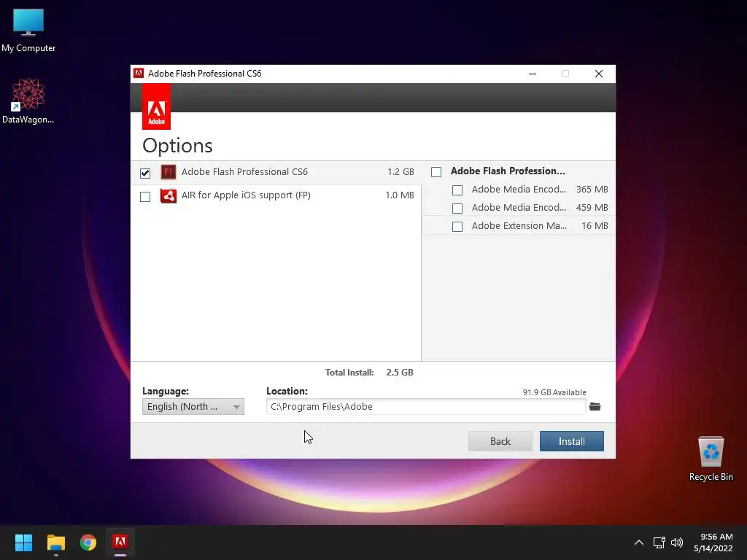Select the DataWagon desktop shortcut
747x560 pixels.
28,101
